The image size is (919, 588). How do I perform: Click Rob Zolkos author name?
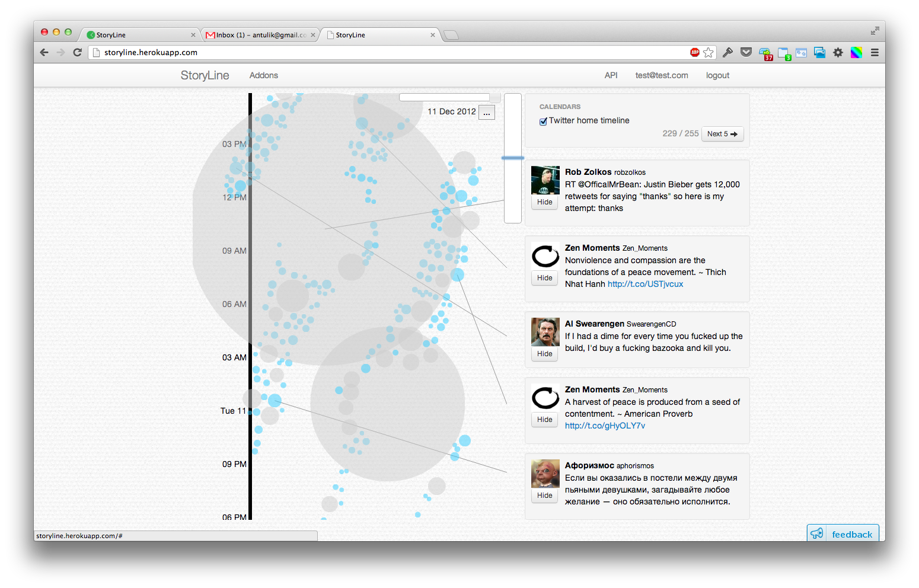click(588, 172)
